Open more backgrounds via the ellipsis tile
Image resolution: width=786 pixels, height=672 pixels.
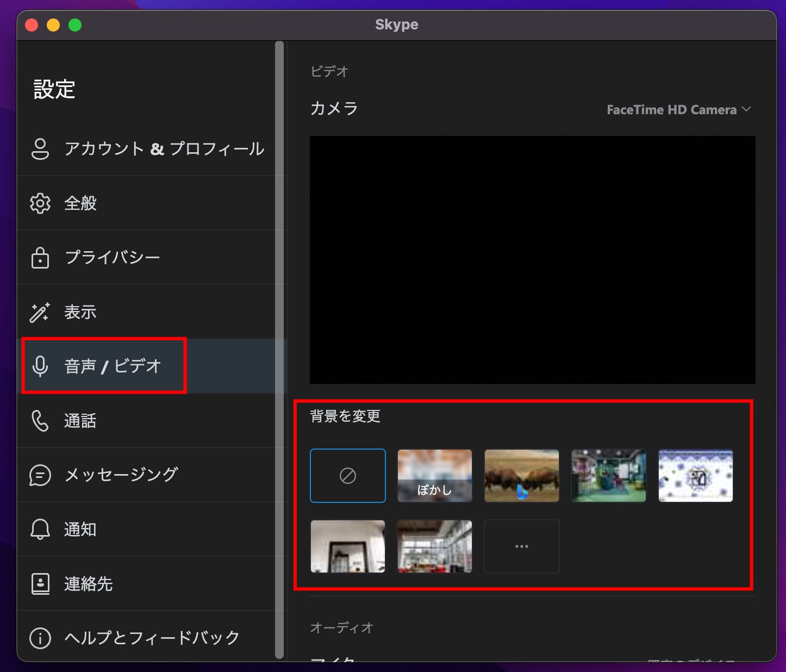click(x=522, y=546)
